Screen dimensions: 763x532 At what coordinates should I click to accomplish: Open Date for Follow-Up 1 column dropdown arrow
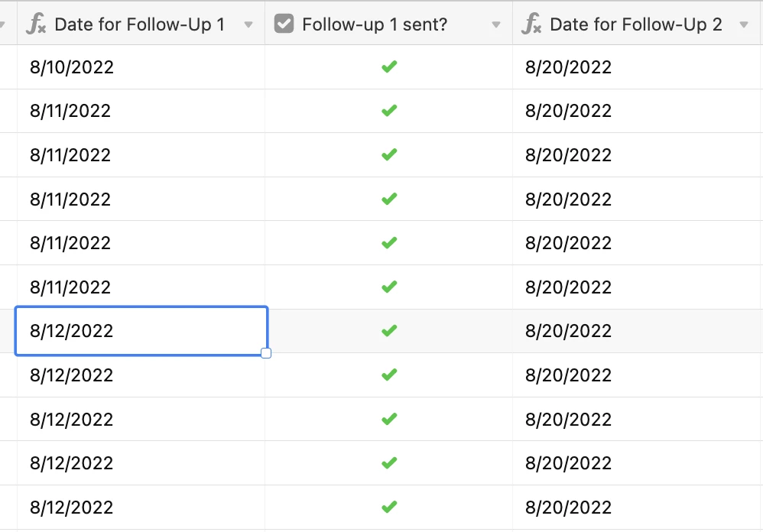tap(248, 24)
